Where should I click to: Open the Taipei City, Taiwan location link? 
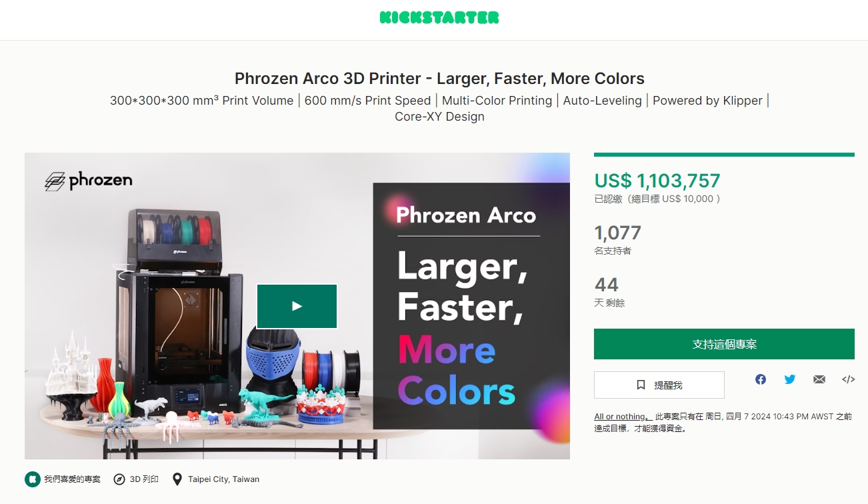pos(223,479)
